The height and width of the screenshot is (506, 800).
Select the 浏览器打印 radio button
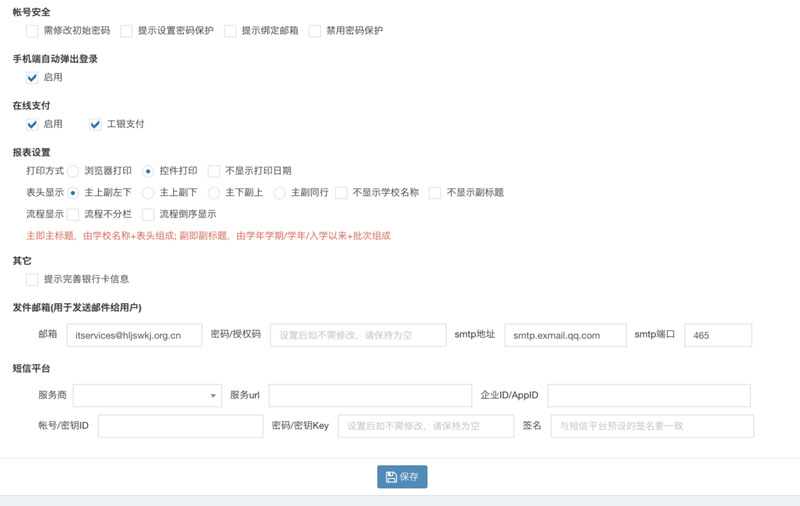(x=73, y=172)
